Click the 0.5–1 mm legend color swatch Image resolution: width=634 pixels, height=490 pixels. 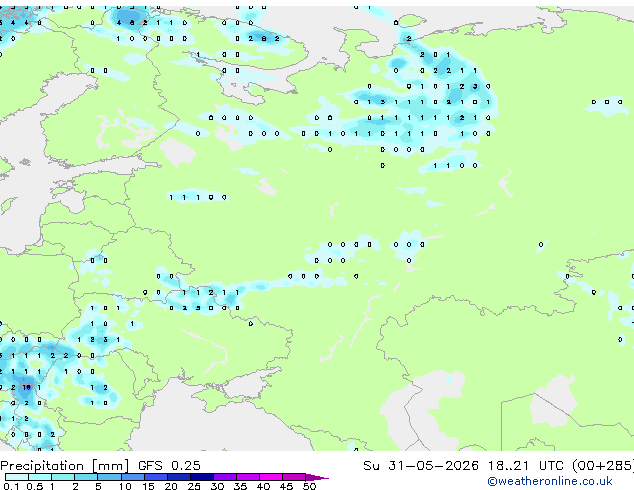click(40, 477)
